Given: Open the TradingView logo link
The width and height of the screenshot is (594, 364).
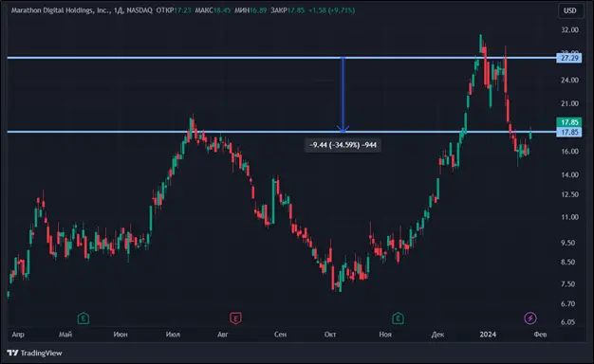Looking at the screenshot, I should pyautogui.click(x=34, y=353).
